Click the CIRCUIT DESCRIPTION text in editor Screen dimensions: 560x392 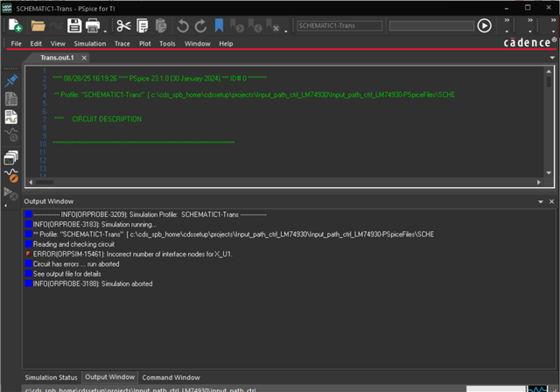(107, 119)
